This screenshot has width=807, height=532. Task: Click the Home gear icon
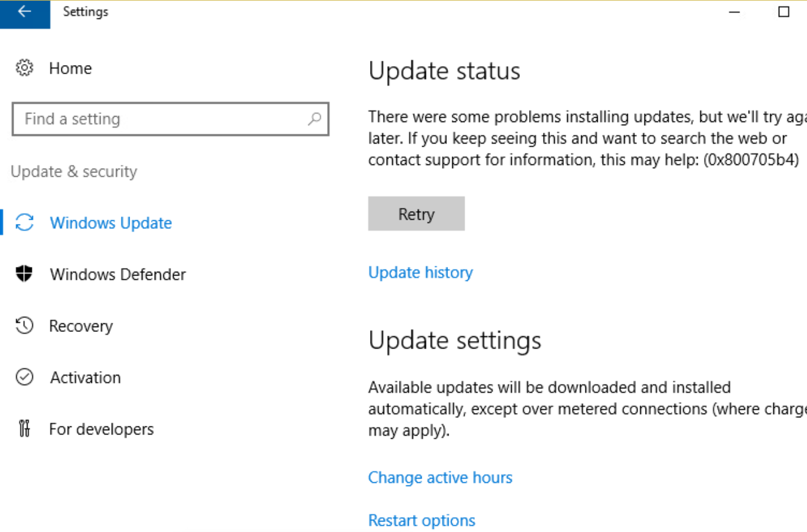[x=25, y=68]
